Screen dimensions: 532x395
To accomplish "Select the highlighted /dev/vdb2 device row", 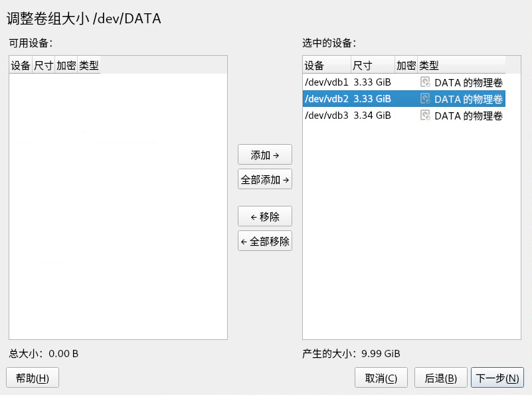I will click(327, 99).
